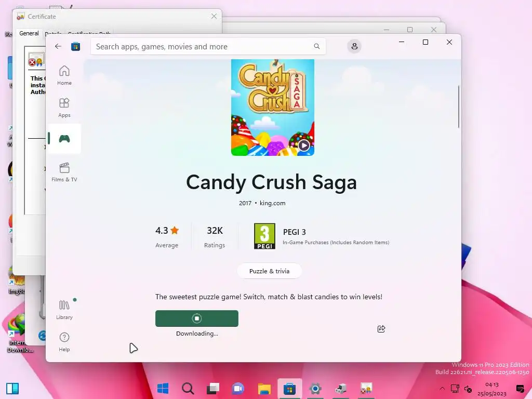The width and height of the screenshot is (532, 399).
Task: Go back using the Store back arrow
Action: pyautogui.click(x=58, y=46)
